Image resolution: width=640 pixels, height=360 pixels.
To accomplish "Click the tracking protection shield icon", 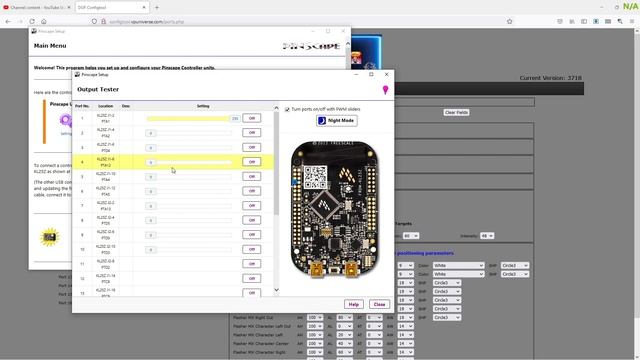I will pyautogui.click(x=94, y=22).
